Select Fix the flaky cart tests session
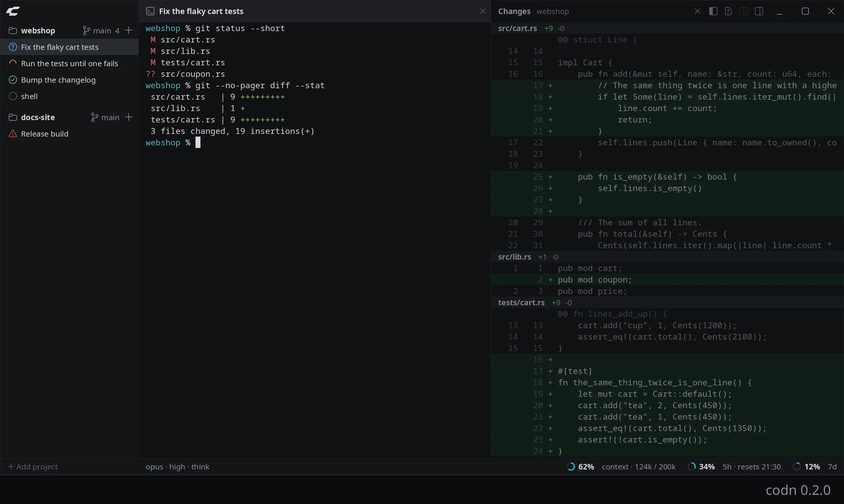This screenshot has height=504, width=844. click(x=69, y=47)
